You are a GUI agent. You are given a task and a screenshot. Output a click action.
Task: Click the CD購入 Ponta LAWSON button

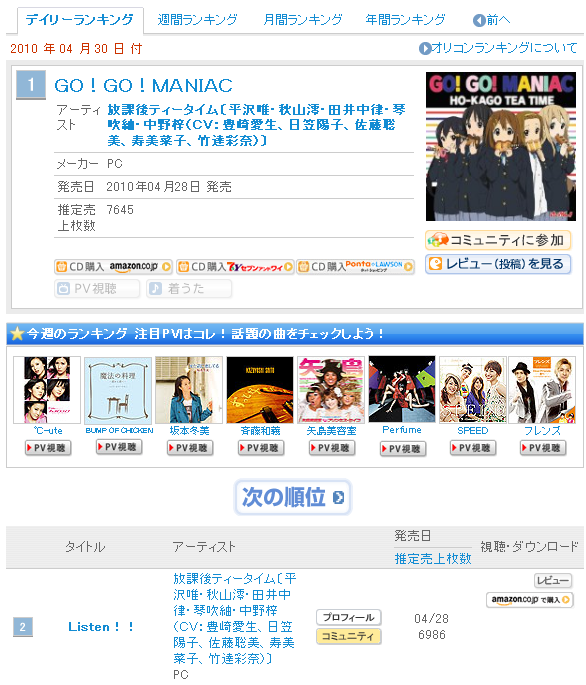[355, 266]
